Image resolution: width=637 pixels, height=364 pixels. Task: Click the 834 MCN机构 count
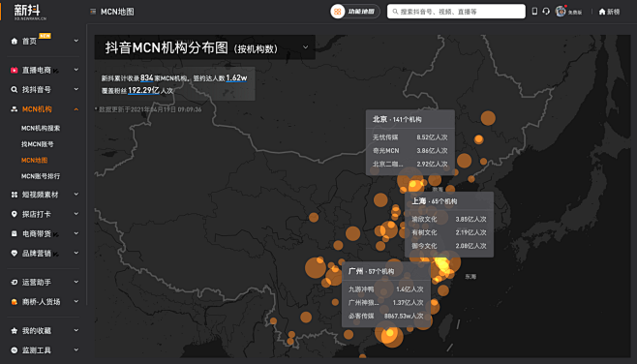coord(146,77)
